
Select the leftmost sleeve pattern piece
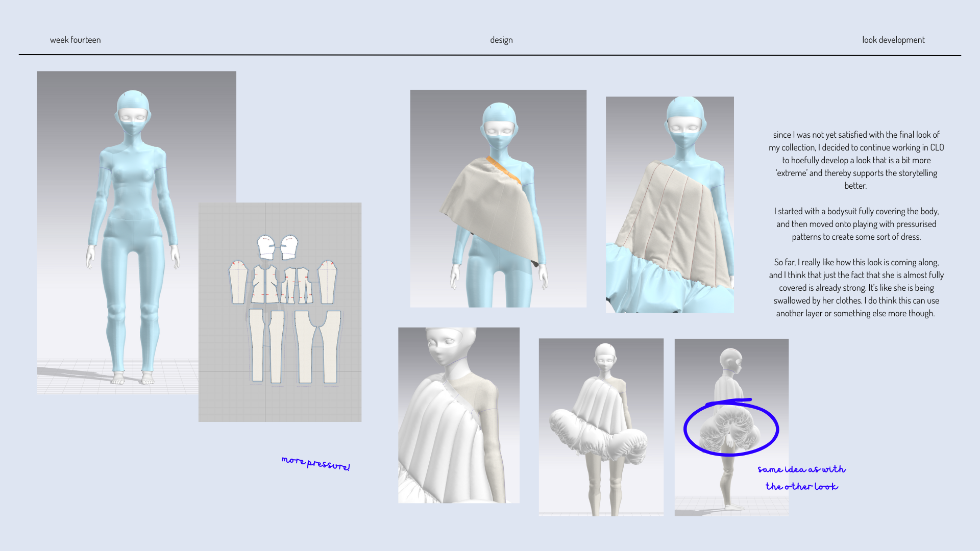[238, 283]
